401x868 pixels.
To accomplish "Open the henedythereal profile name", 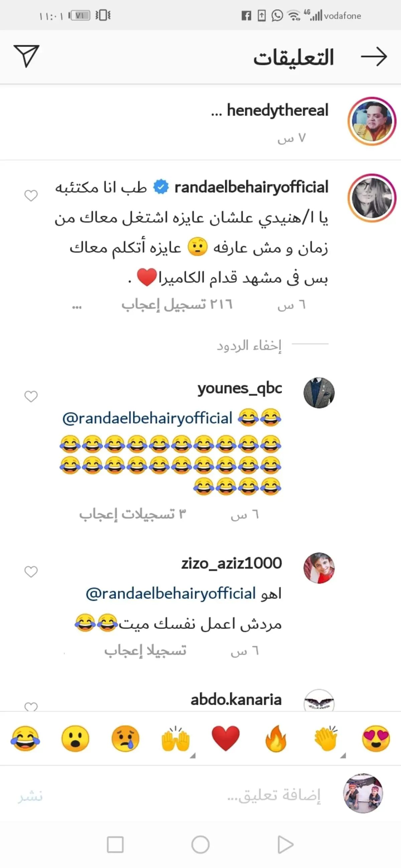I will click(277, 110).
